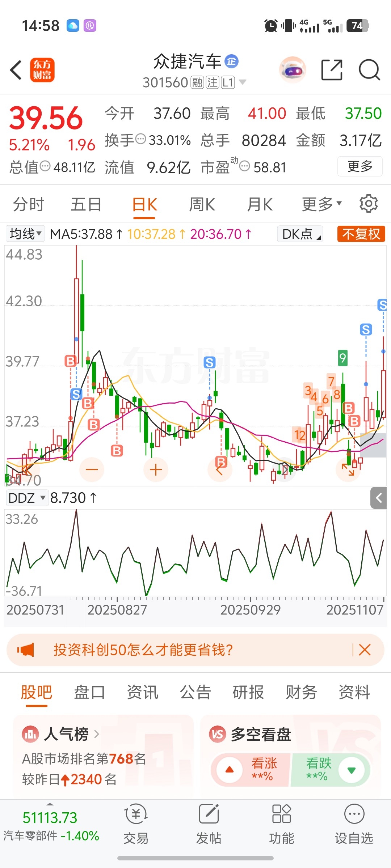Expand stock code dropdown triangle
391x868 pixels.
pos(243,82)
